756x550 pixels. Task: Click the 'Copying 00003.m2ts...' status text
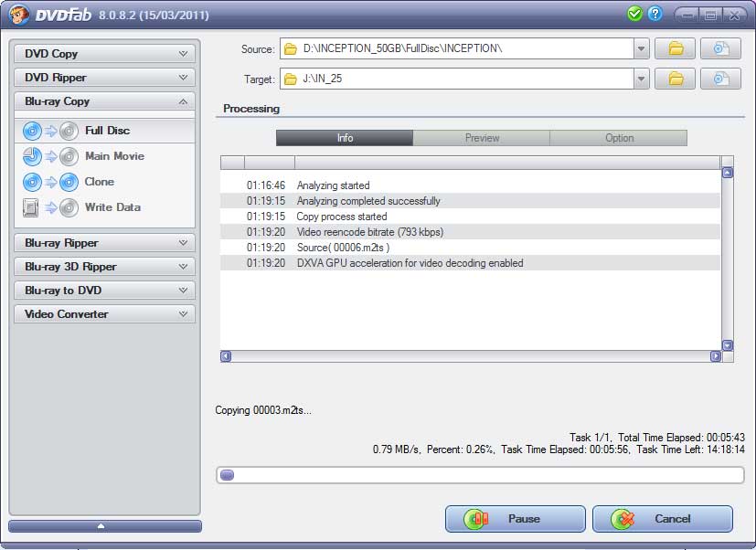coord(263,410)
